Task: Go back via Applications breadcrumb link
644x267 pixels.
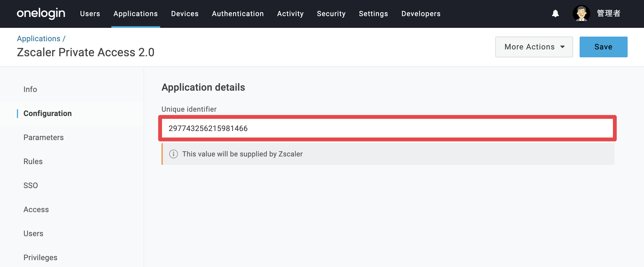Action: (39, 39)
